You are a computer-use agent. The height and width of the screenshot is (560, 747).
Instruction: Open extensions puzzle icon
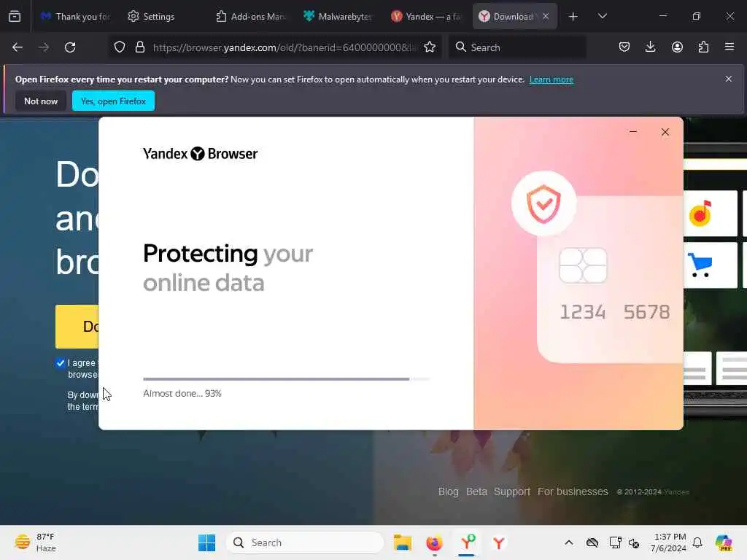coord(703,47)
